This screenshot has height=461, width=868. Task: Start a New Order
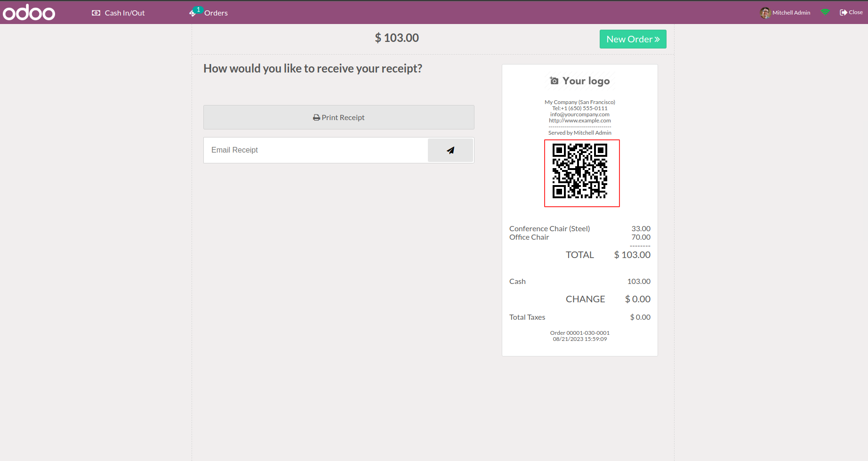click(x=633, y=39)
